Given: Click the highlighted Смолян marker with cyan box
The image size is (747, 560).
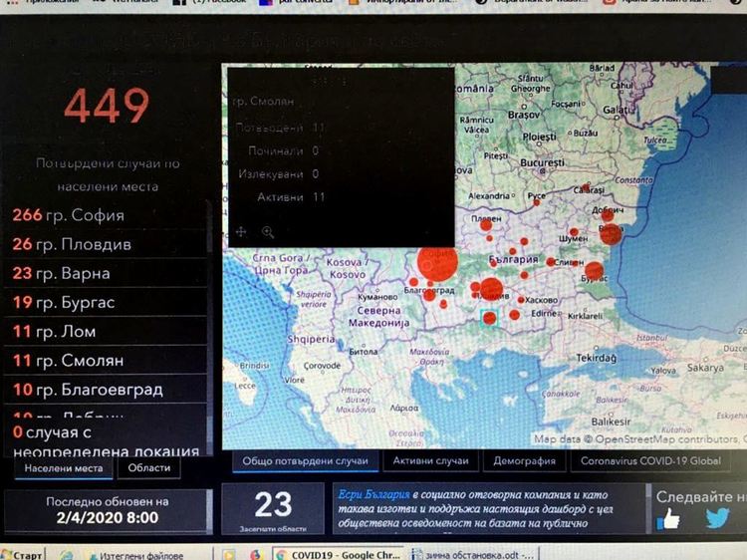Looking at the screenshot, I should click(489, 318).
